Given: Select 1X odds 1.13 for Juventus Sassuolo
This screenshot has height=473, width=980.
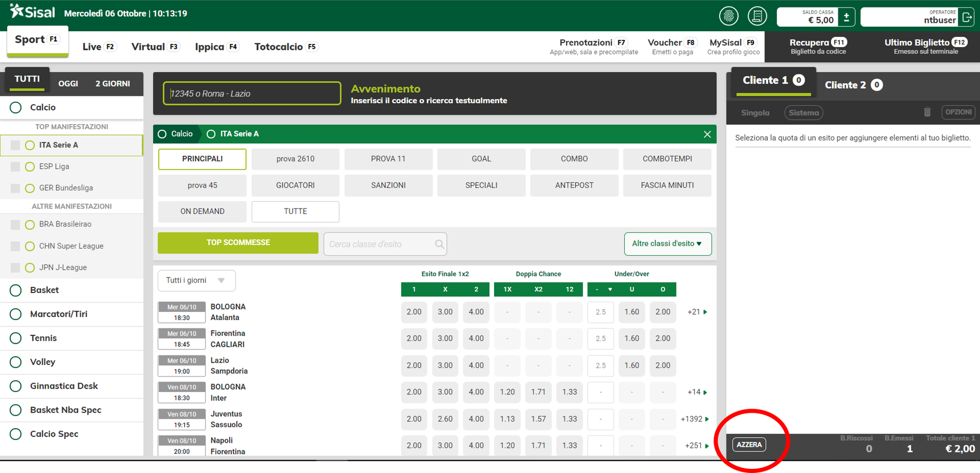Looking at the screenshot, I should [507, 419].
